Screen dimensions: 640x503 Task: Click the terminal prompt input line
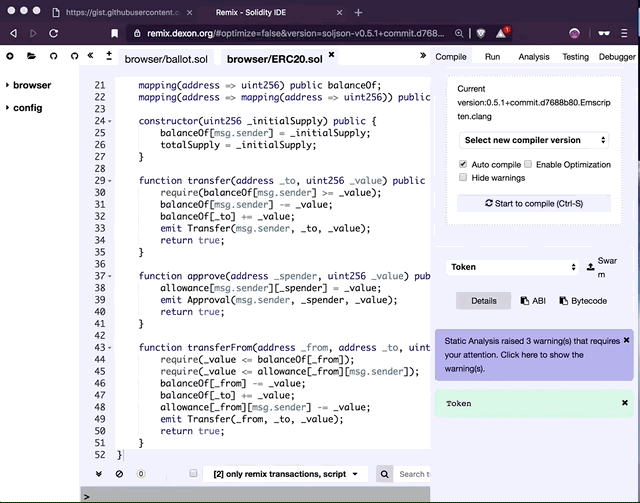tap(255, 496)
